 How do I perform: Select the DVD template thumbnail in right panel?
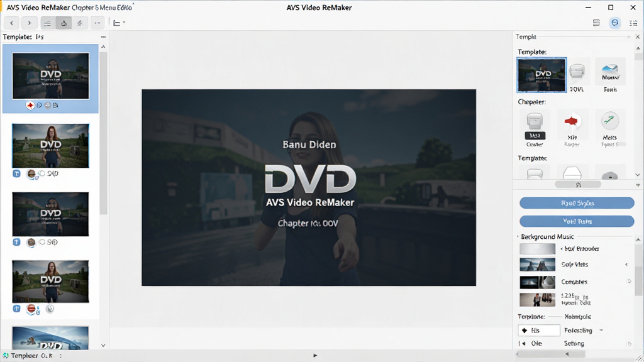click(541, 75)
